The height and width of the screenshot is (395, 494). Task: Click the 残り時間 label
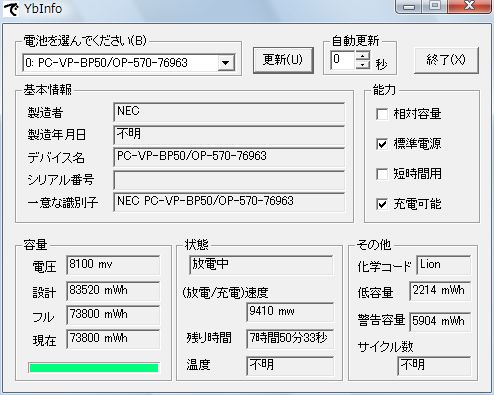point(209,338)
